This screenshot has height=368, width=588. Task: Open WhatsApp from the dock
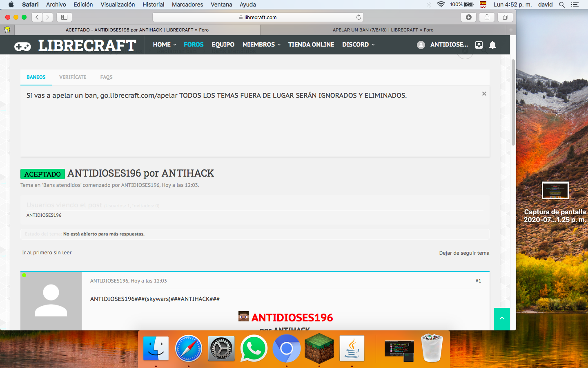tap(254, 348)
